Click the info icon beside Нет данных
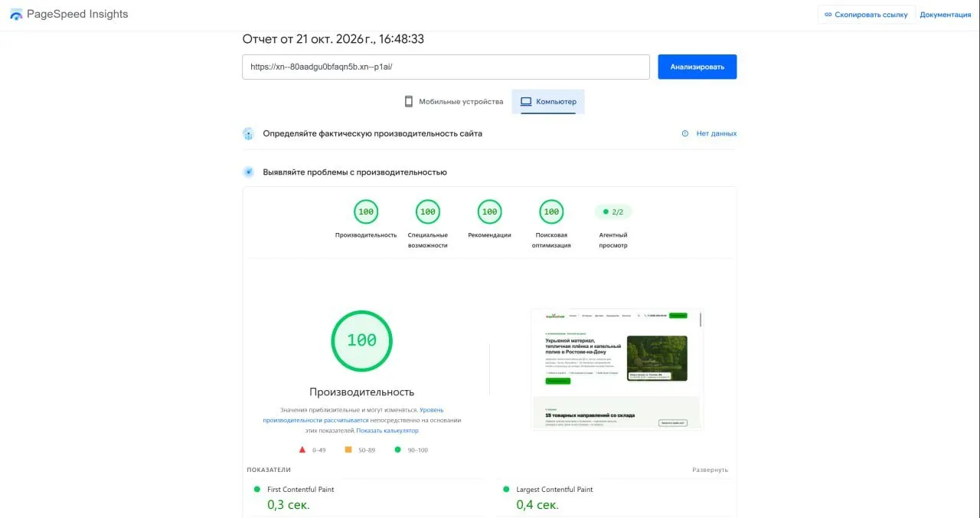 point(685,133)
